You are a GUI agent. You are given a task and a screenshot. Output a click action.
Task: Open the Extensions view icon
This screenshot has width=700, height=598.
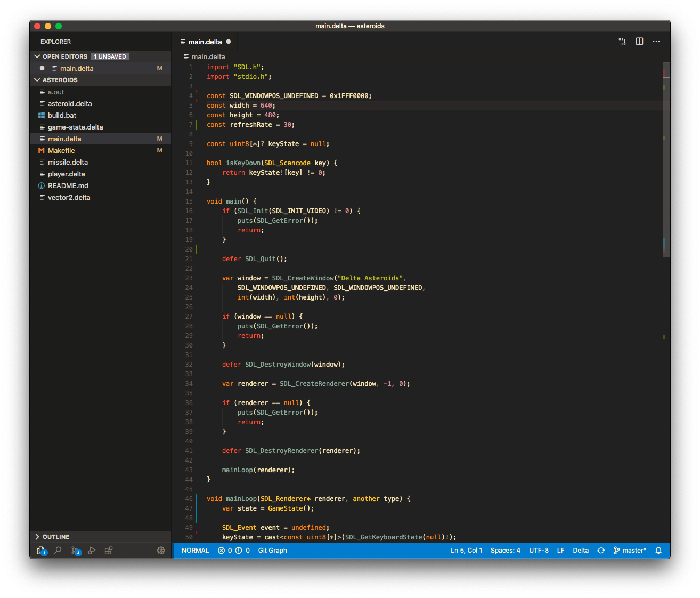pos(109,551)
